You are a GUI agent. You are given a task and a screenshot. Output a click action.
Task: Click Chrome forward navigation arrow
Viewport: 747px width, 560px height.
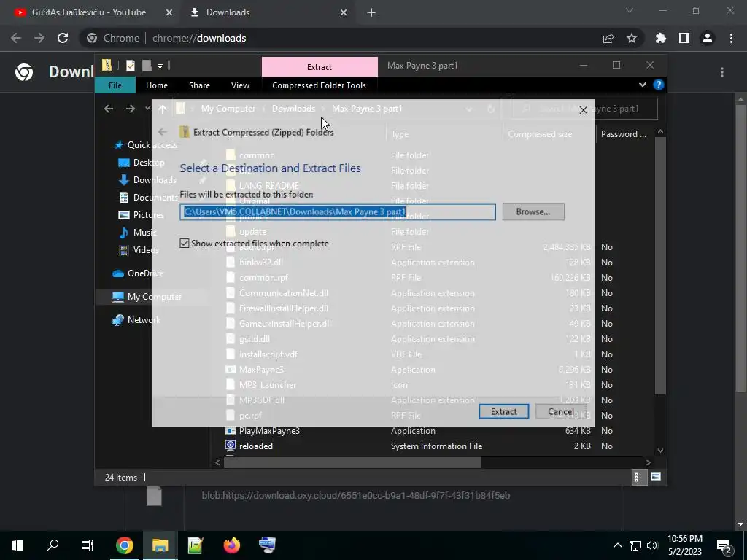[39, 38]
